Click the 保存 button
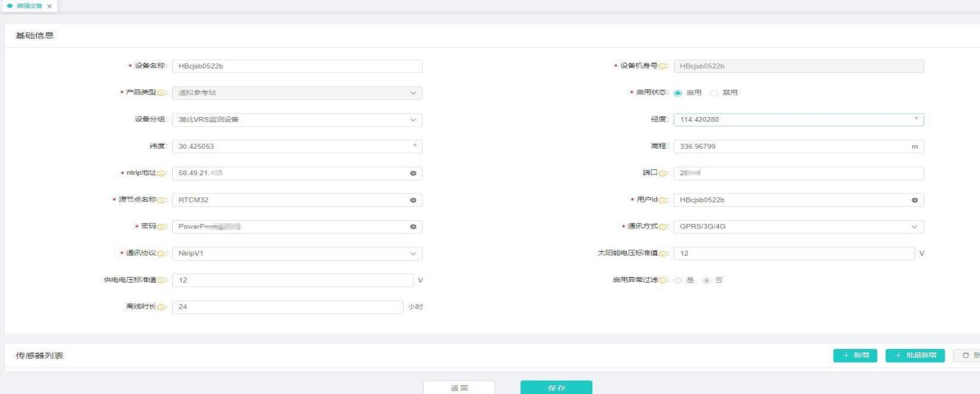This screenshot has height=394, width=980. coord(555,387)
